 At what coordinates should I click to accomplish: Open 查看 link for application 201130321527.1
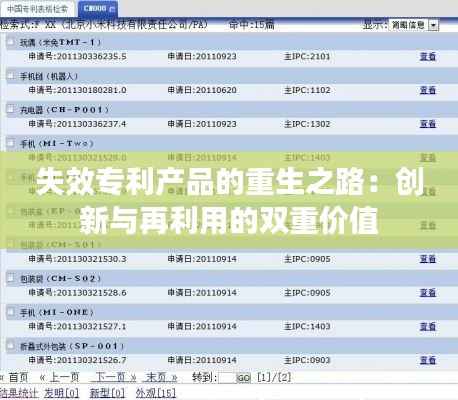point(428,326)
